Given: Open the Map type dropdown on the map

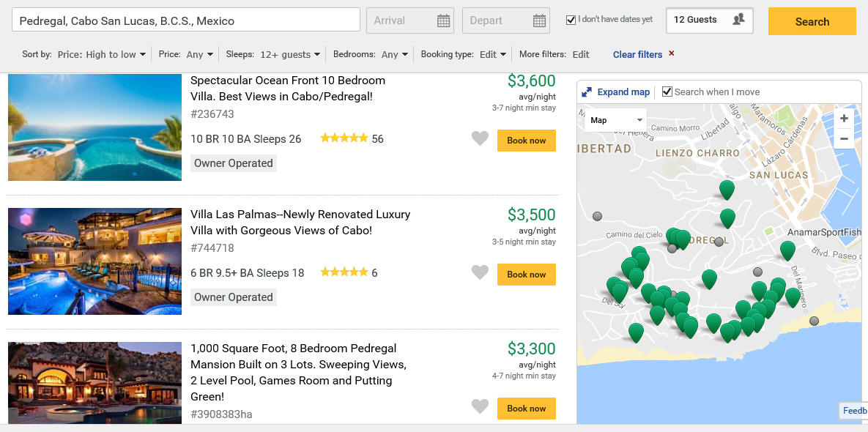Looking at the screenshot, I should coord(616,120).
